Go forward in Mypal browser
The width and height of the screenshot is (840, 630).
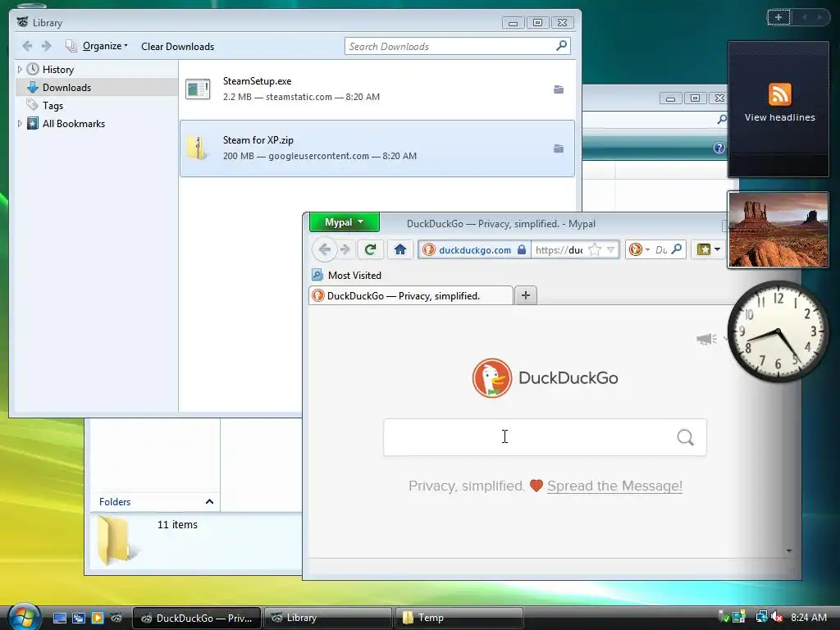pos(345,249)
